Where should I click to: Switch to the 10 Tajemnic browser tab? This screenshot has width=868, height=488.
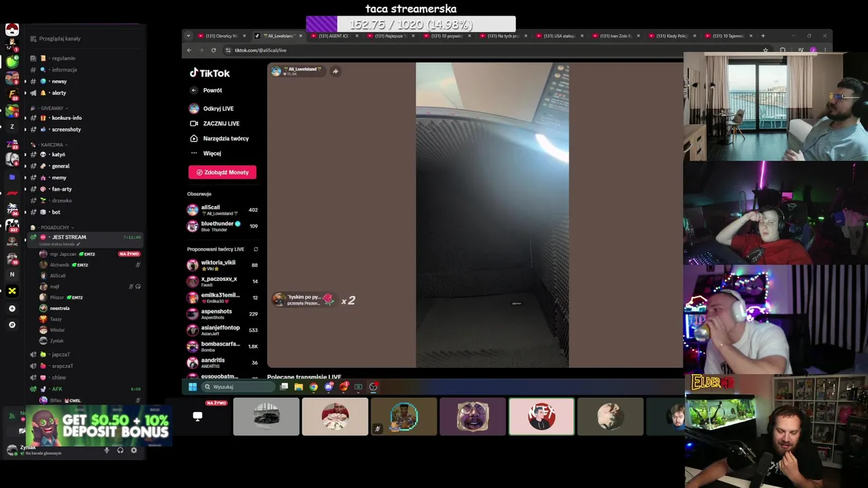point(728,36)
